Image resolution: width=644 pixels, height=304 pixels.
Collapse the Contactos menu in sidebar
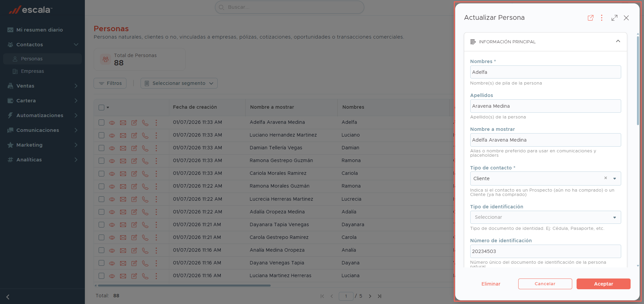pos(76,45)
